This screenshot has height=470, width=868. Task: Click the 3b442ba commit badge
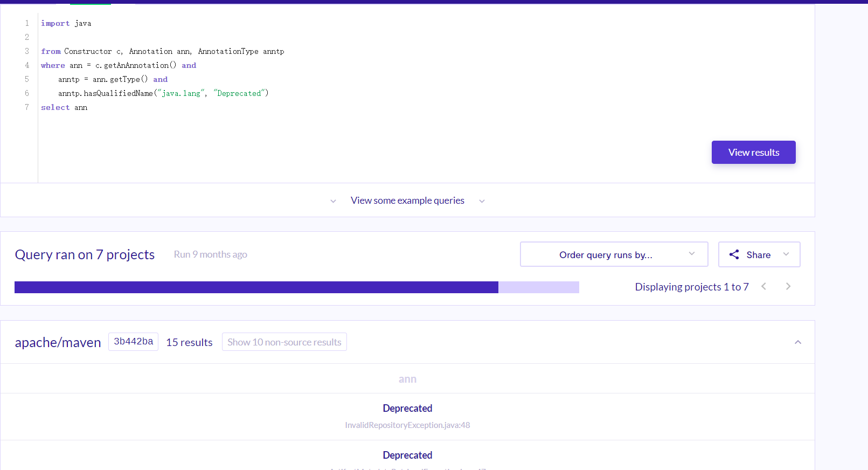coord(133,342)
